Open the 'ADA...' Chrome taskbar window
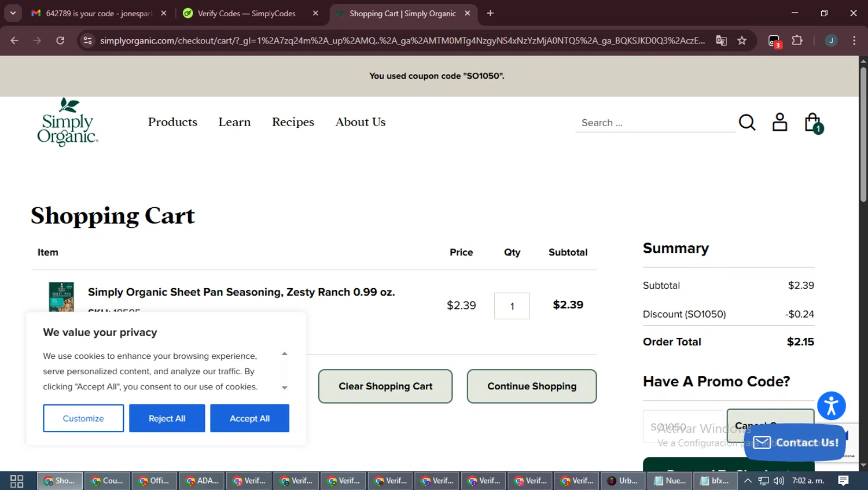868x490 pixels. pyautogui.click(x=202, y=481)
